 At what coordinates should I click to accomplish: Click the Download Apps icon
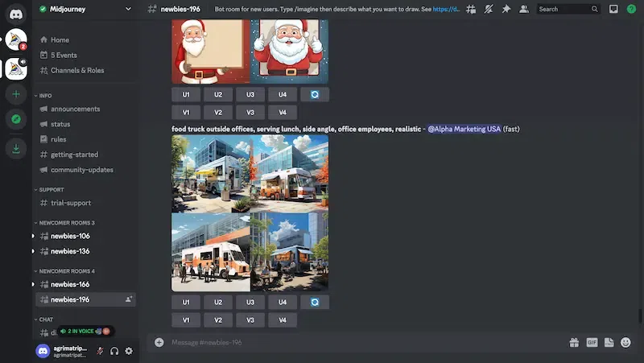16,148
